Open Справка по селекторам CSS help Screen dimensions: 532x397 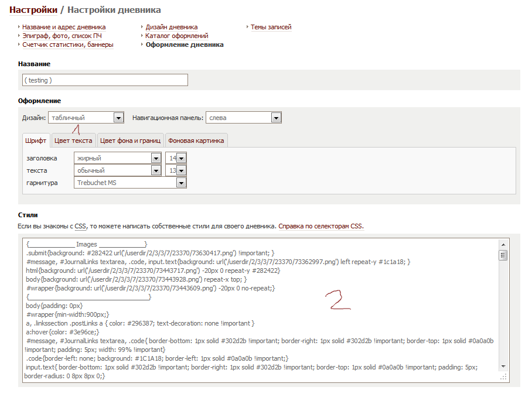[x=321, y=226]
